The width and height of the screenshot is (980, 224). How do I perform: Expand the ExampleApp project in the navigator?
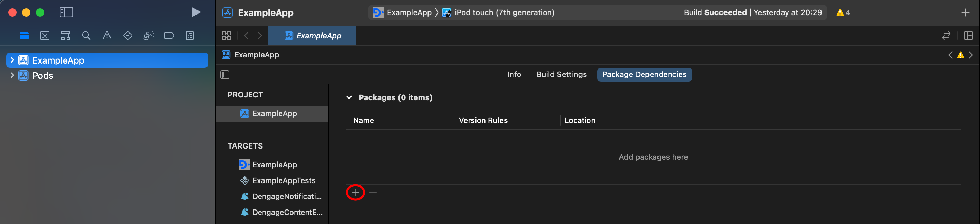click(12, 60)
